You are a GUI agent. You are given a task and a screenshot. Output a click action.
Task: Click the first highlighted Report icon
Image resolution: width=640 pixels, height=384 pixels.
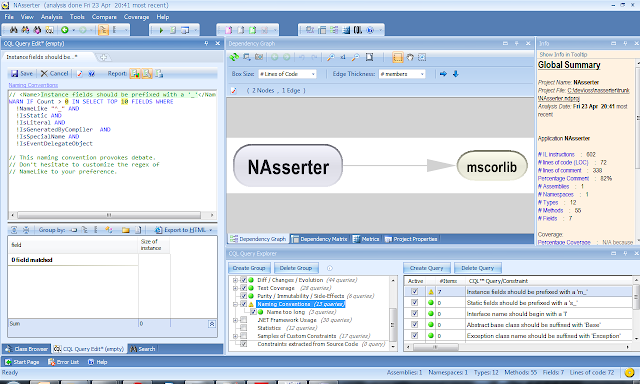(135, 73)
